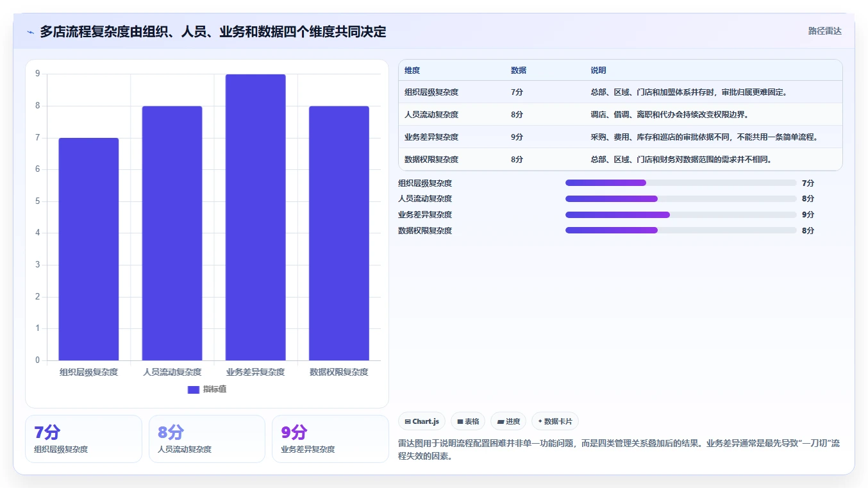This screenshot has height=488, width=868.
Task: Click the 路径雷达 label in the header
Action: click(824, 31)
